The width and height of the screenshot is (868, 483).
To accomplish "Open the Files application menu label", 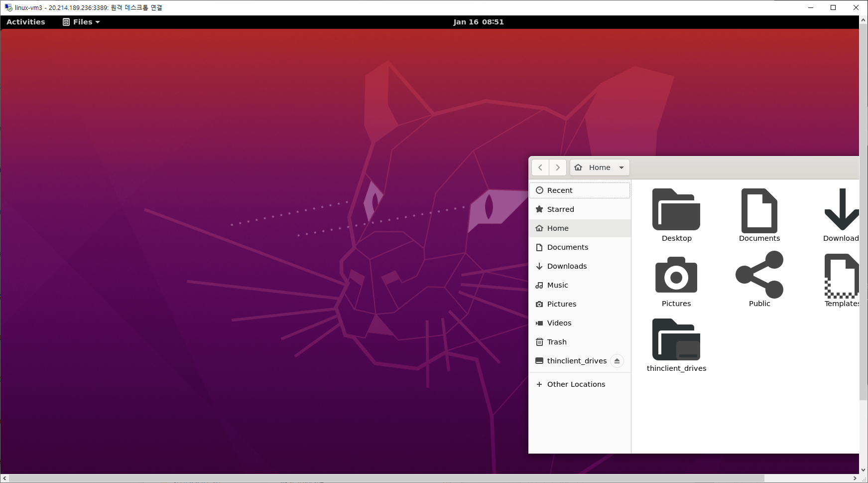I will tap(83, 22).
